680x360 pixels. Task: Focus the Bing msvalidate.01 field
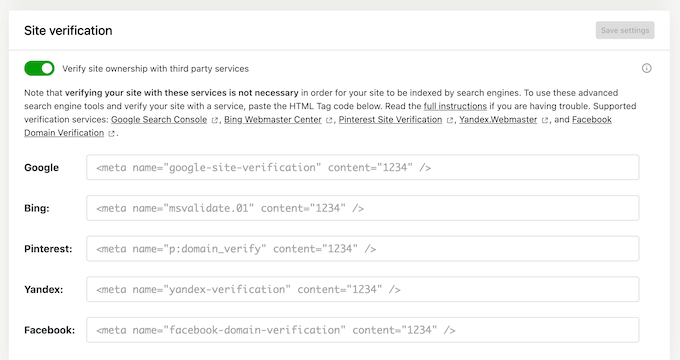363,208
